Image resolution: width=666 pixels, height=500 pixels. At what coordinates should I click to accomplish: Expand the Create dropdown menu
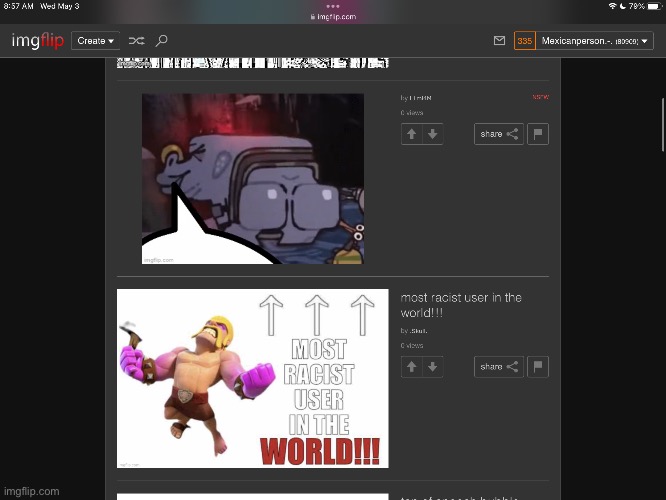tap(96, 41)
